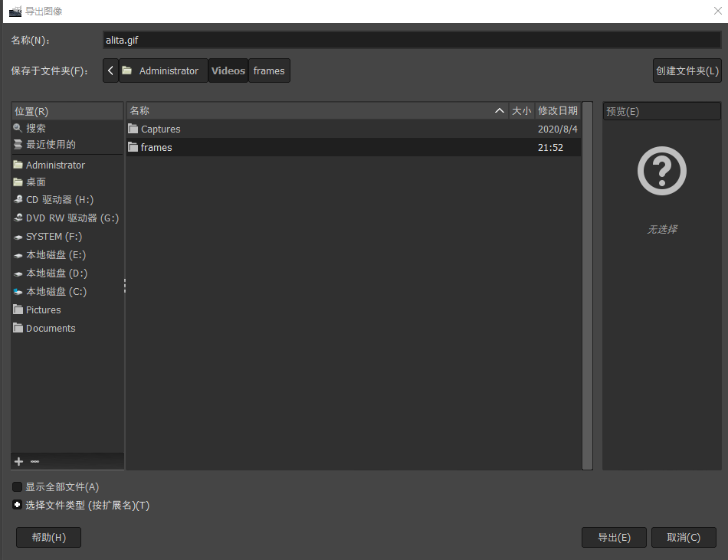This screenshot has width=728, height=560.
Task: Go to Administrator in places list
Action: (67, 165)
